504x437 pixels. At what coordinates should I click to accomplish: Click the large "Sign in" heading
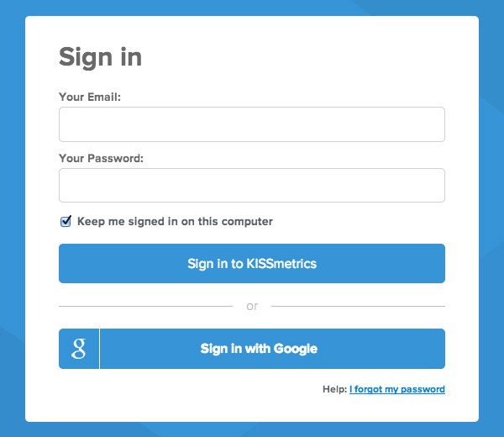[100, 57]
